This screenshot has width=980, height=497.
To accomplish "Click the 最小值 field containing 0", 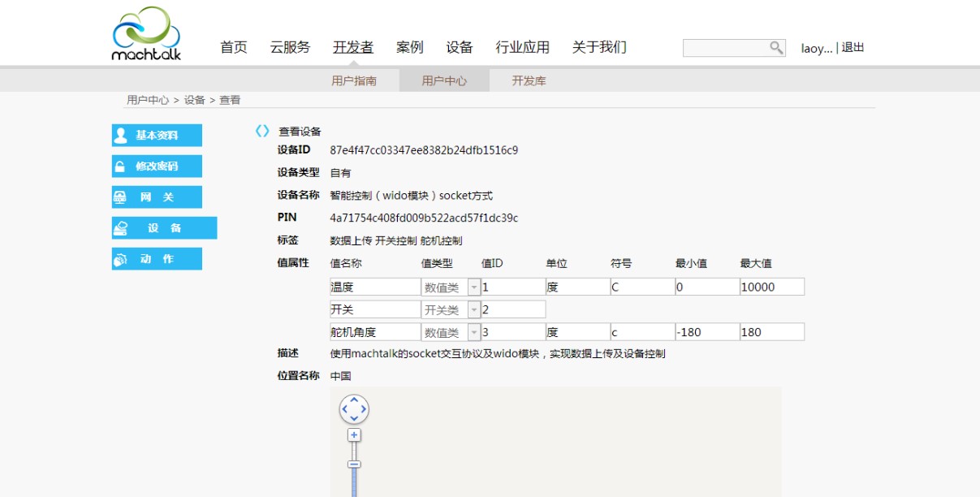I will point(707,287).
